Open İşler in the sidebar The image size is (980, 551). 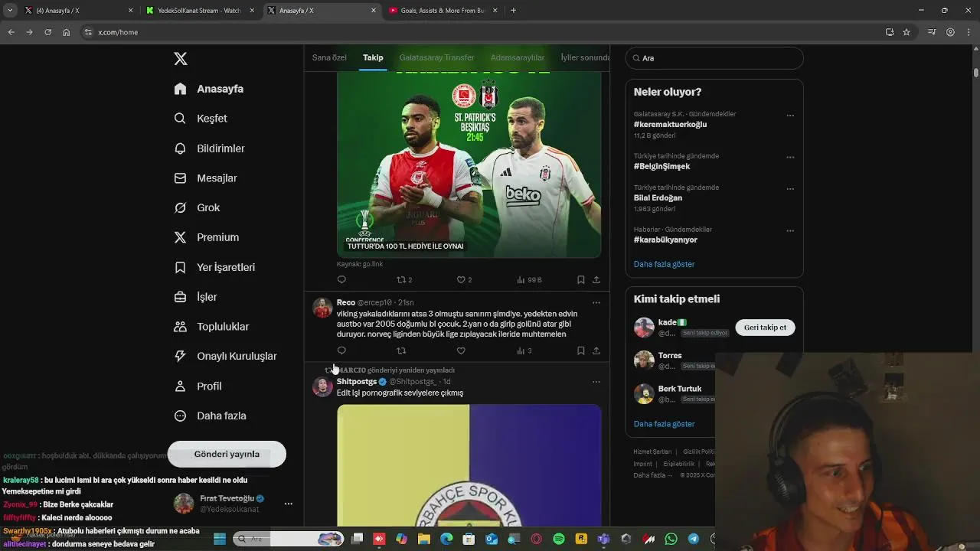[195, 297]
